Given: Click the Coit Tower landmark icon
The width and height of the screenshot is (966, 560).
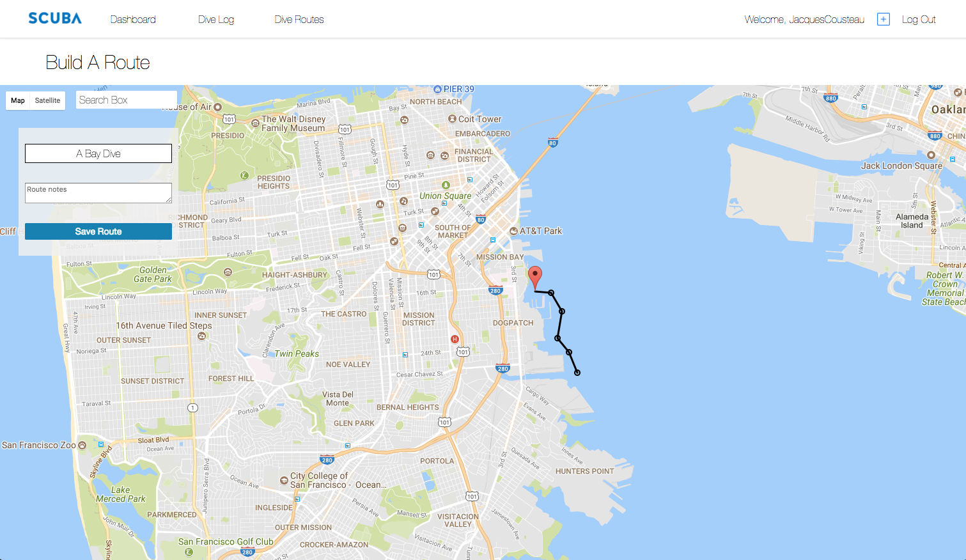Looking at the screenshot, I should click(453, 119).
